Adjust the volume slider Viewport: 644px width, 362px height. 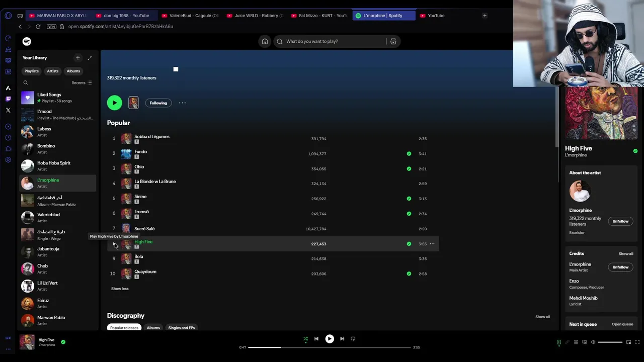610,342
